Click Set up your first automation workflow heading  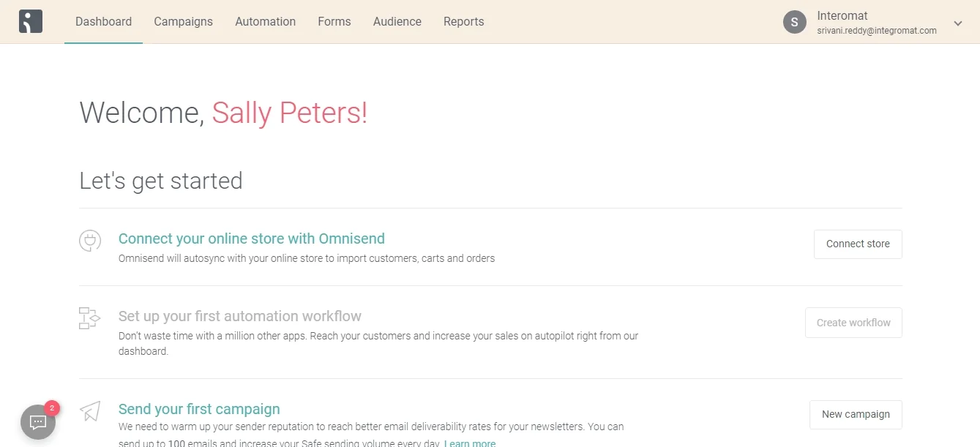coord(240,316)
